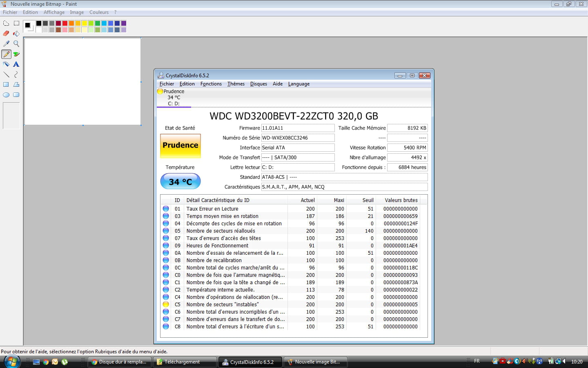Pick the orange color swatch in palette
This screenshot has height=368, width=588.
[71, 23]
